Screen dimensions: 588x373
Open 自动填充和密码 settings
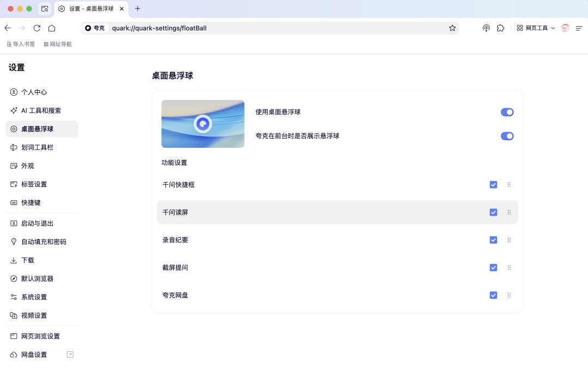tap(42, 242)
